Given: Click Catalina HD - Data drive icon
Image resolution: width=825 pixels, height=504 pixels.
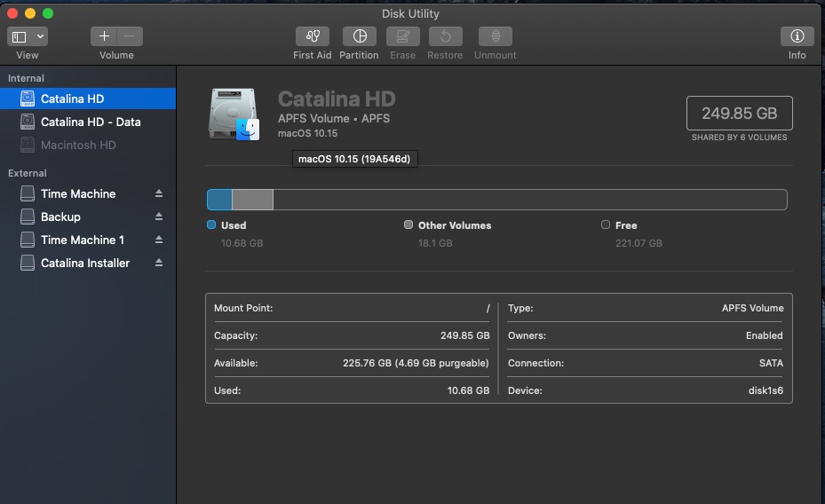Looking at the screenshot, I should pyautogui.click(x=28, y=122).
